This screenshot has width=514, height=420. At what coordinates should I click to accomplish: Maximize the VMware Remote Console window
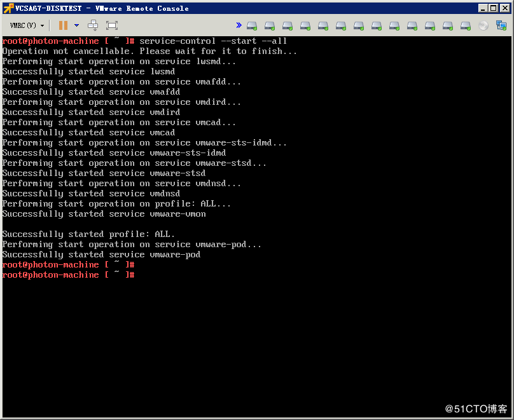click(x=493, y=8)
